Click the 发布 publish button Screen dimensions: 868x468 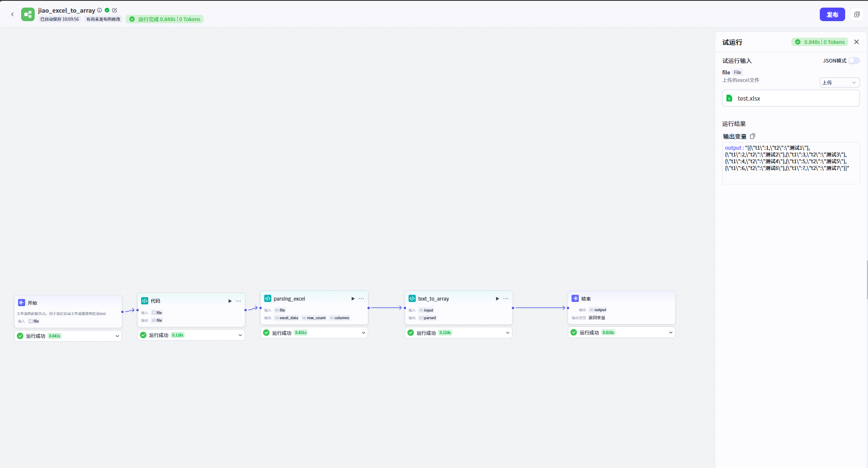(x=832, y=14)
